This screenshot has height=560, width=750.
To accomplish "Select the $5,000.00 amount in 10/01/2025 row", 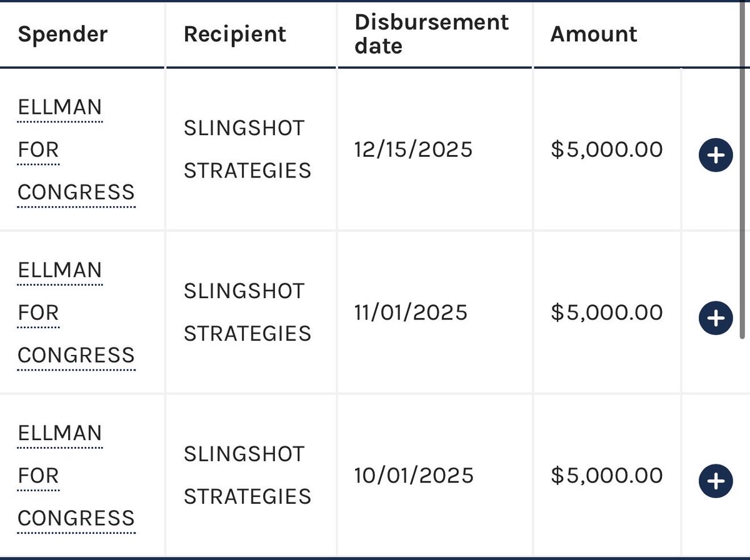I will (607, 476).
